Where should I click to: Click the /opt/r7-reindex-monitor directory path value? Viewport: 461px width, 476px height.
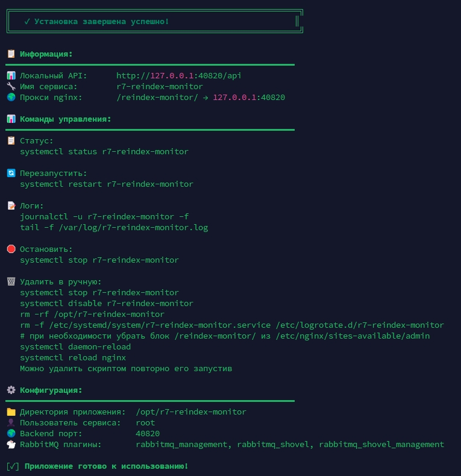191,412
